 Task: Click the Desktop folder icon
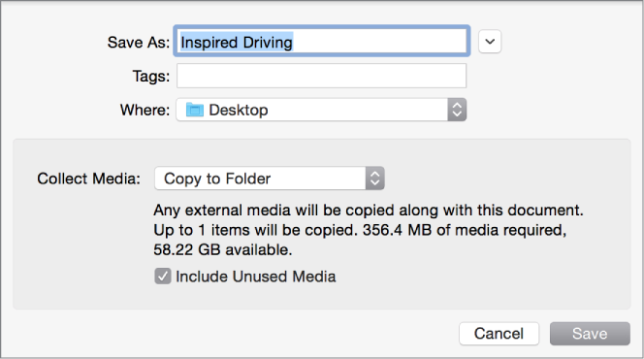click(x=195, y=110)
